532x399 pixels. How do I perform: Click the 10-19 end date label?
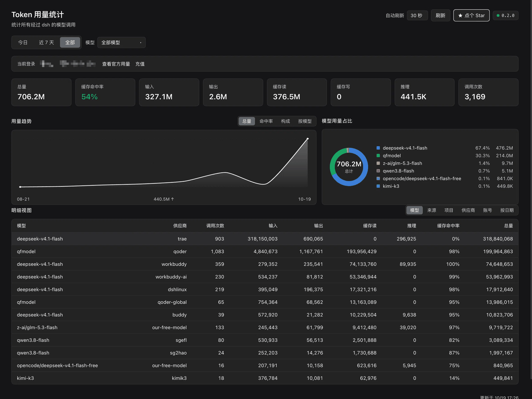[x=304, y=199]
